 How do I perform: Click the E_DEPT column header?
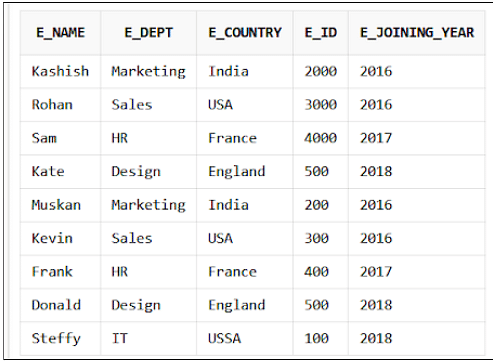point(149,33)
